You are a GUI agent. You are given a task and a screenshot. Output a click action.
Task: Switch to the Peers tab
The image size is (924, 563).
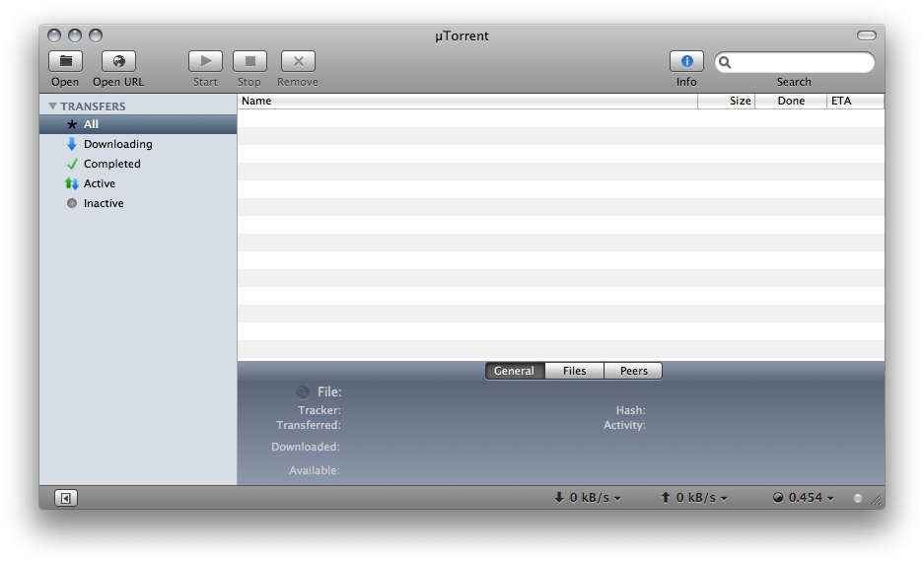(x=633, y=371)
